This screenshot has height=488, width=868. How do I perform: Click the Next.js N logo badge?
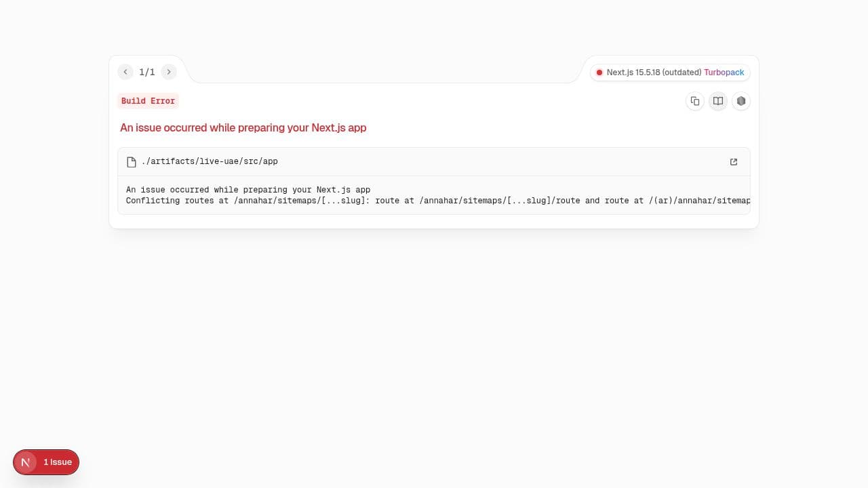click(x=26, y=462)
